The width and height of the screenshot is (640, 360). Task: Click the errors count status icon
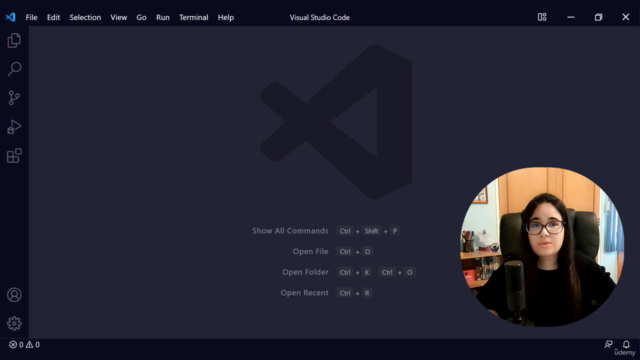(x=16, y=344)
